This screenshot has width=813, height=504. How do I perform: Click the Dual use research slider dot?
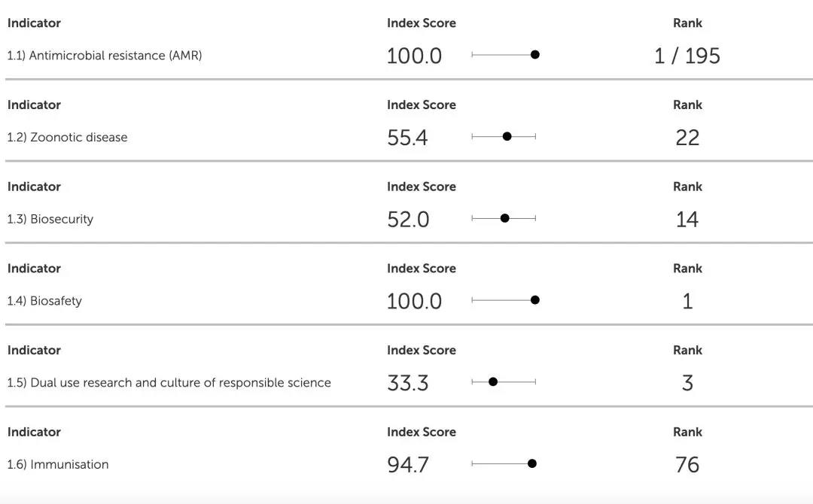[493, 381]
